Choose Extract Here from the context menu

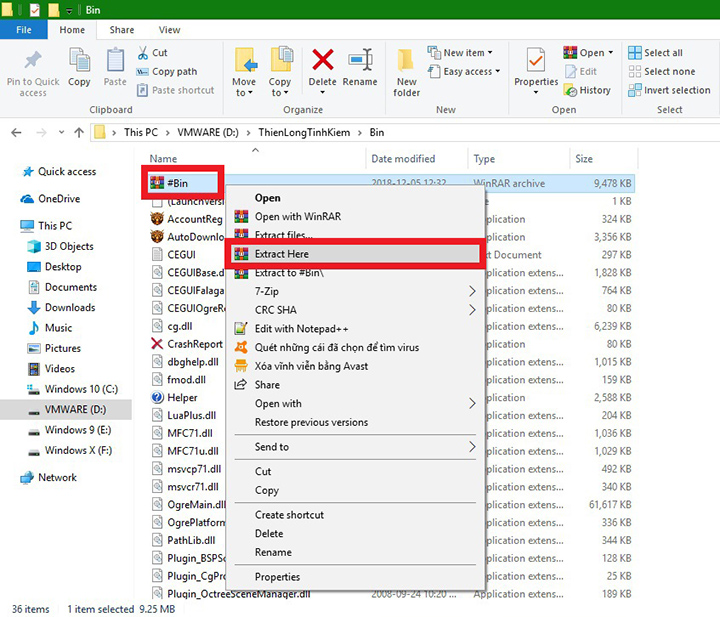281,254
